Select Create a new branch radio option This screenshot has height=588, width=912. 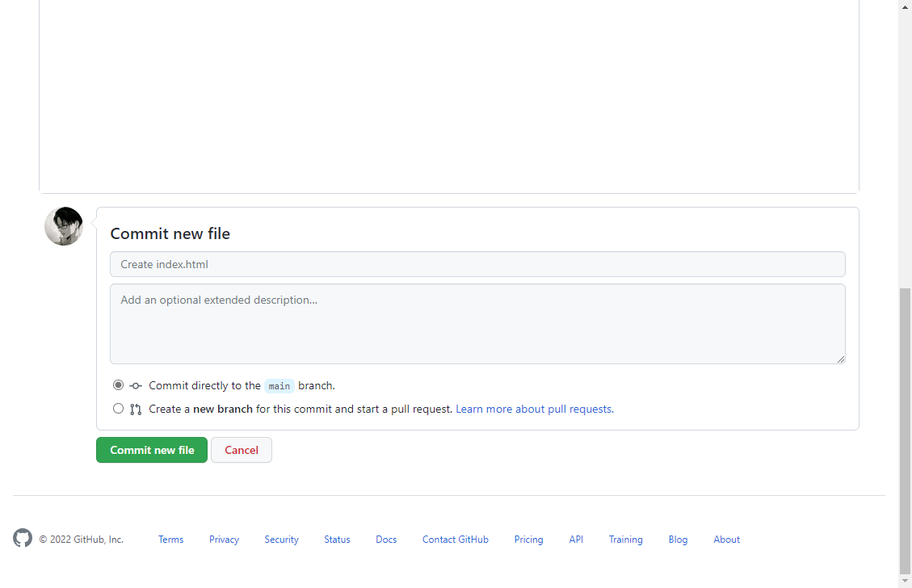119,409
